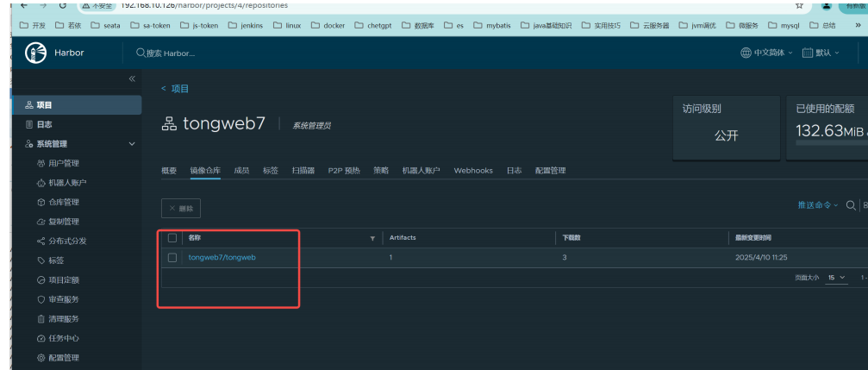This screenshot has height=370, width=868.
Task: Click the search magnifier in Harbor header
Action: pos(141,53)
